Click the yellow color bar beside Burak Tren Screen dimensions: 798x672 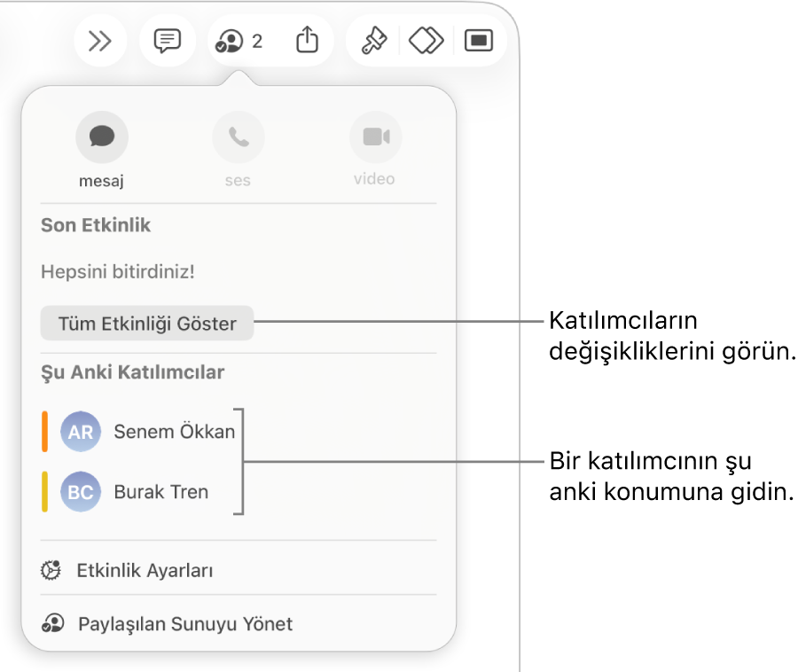click(45, 491)
